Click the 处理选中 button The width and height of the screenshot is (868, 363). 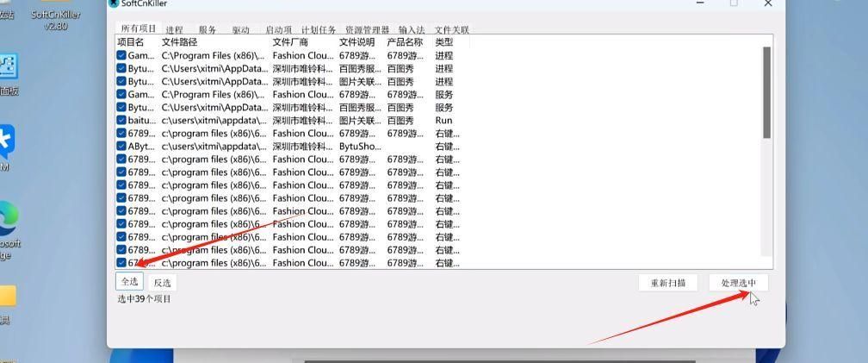point(739,283)
